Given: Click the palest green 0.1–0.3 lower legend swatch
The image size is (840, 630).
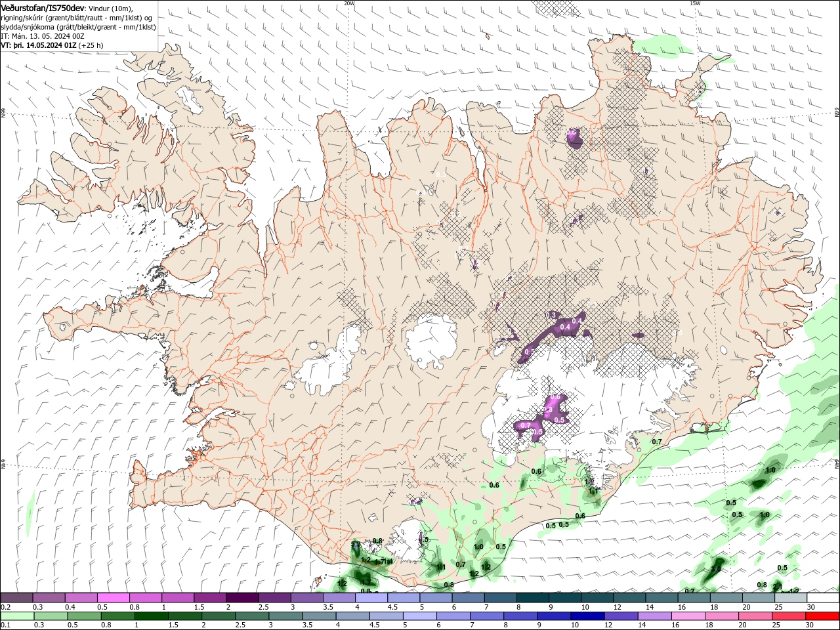Looking at the screenshot, I should [17, 616].
